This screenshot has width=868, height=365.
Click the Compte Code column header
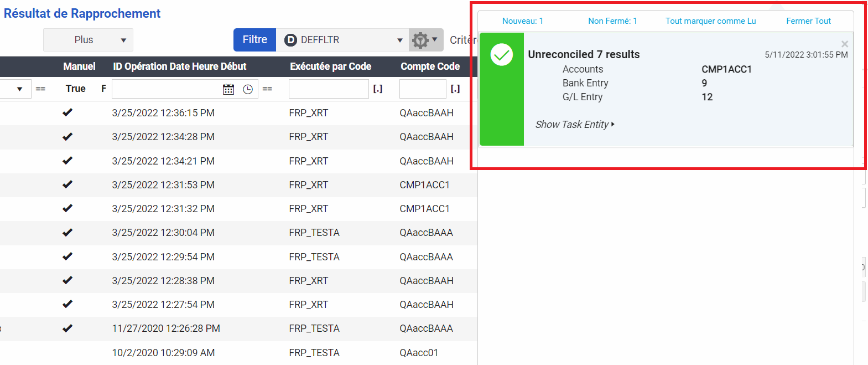[x=430, y=66]
